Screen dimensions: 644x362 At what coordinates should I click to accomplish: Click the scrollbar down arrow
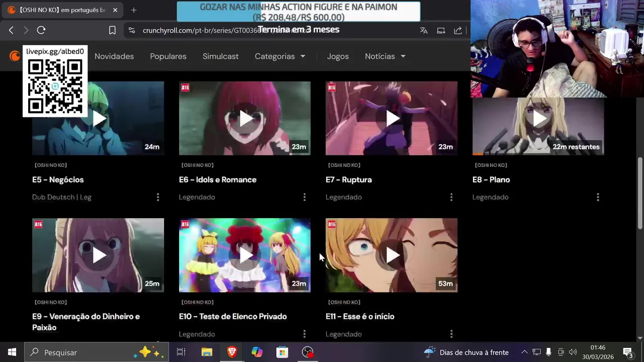coord(640,338)
